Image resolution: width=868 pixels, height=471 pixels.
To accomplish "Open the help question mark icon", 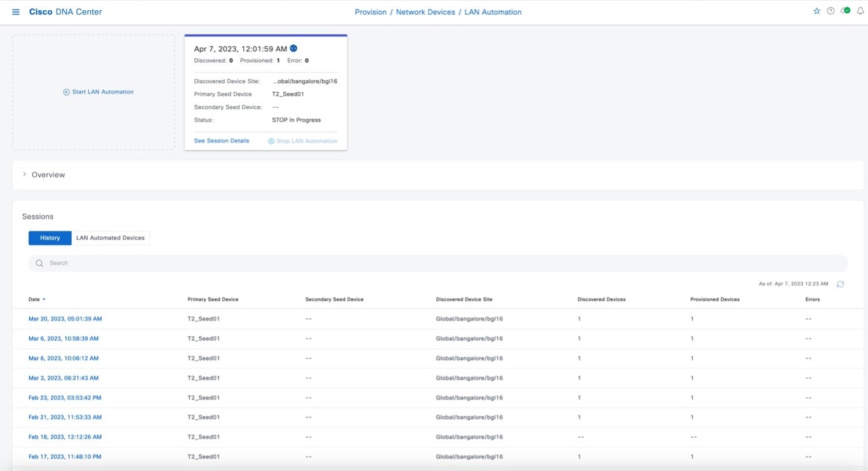I will (x=831, y=11).
